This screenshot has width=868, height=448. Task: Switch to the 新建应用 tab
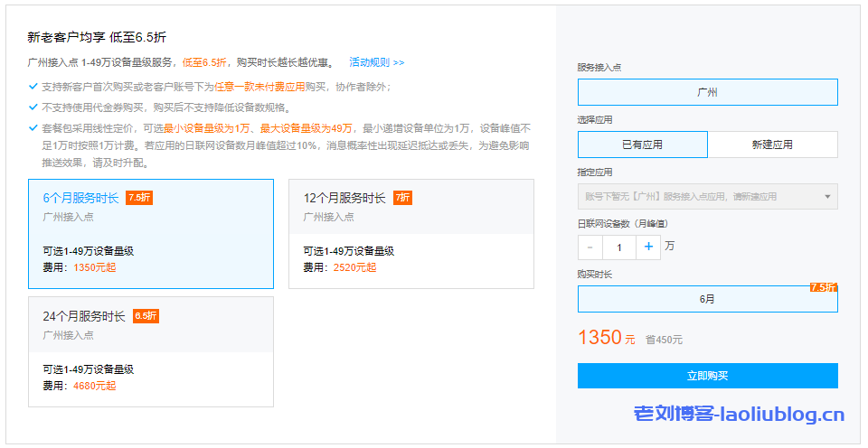coord(772,145)
